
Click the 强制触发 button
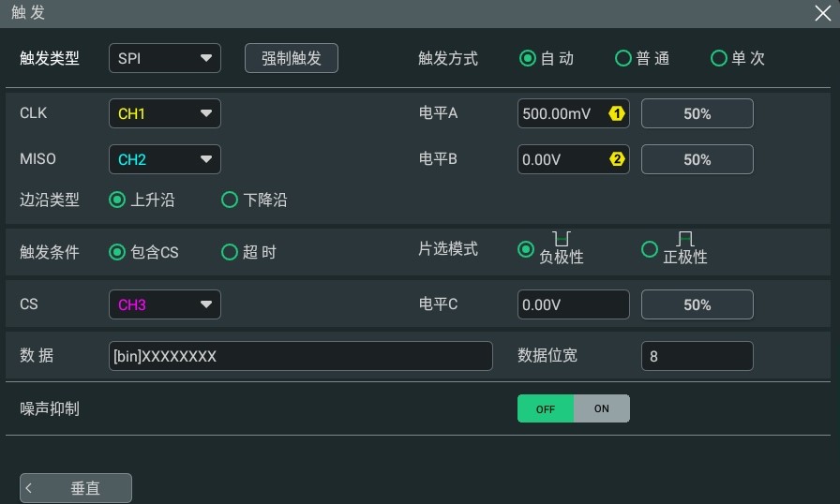coord(292,58)
